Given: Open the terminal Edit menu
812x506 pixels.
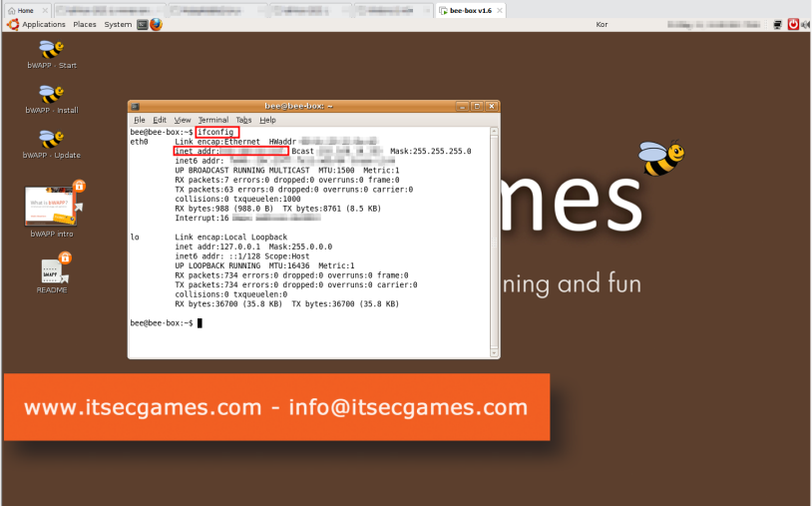Looking at the screenshot, I should tap(160, 120).
